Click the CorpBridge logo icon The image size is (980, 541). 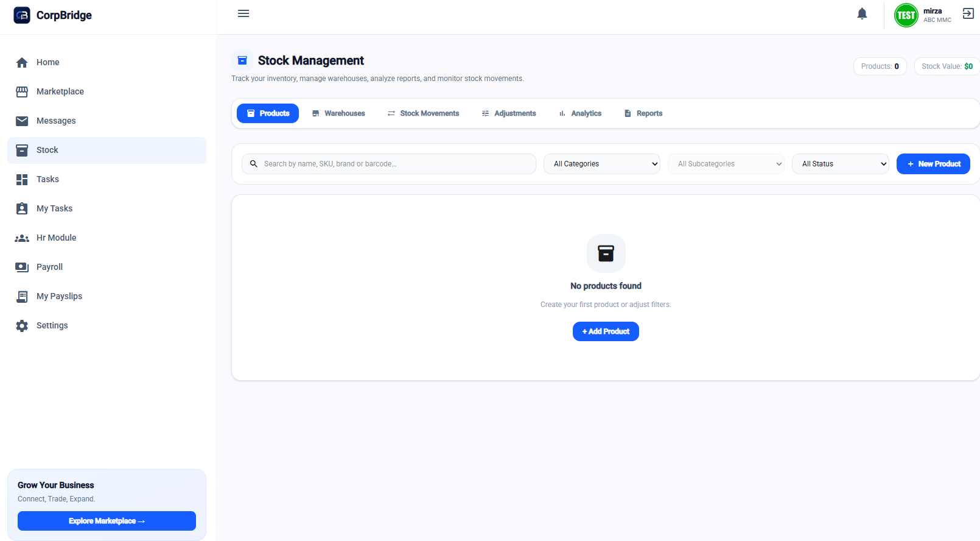[22, 15]
